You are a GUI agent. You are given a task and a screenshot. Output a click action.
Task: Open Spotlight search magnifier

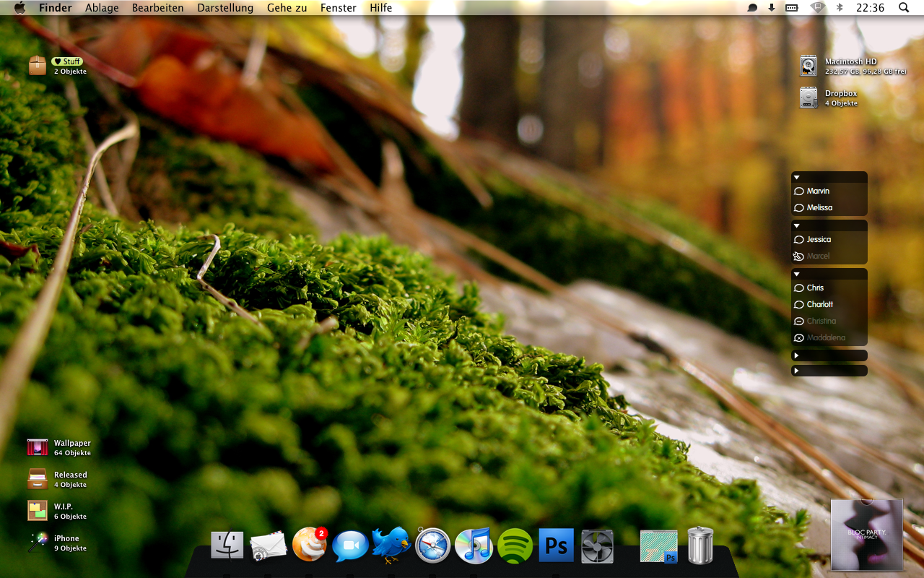904,8
